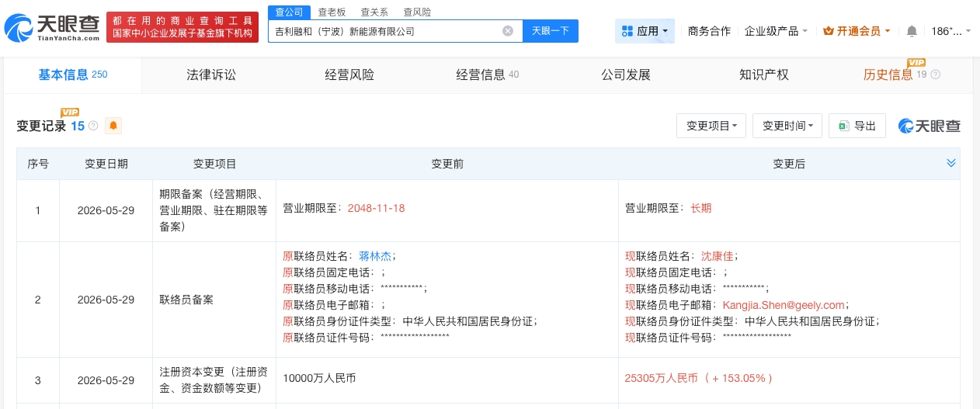Click the crown icon beside 开通会员
This screenshot has height=409, width=980.
click(x=828, y=31)
